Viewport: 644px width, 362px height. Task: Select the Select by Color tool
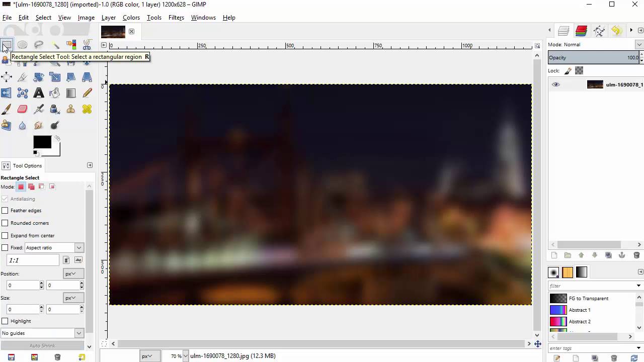point(70,45)
